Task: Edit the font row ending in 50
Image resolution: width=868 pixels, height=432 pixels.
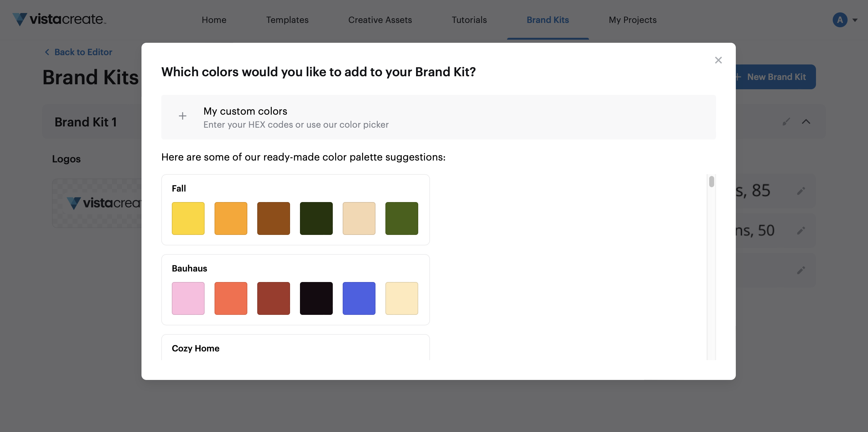Action: coord(801,231)
